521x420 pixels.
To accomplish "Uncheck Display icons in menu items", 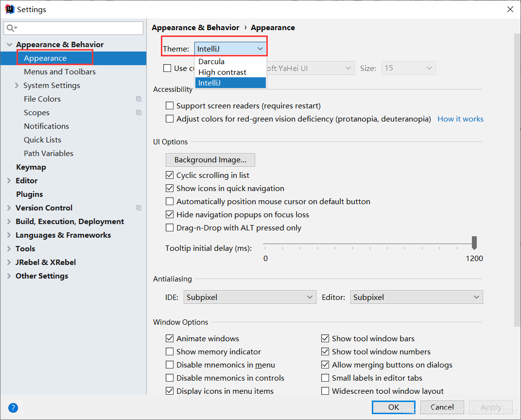I will pos(170,391).
